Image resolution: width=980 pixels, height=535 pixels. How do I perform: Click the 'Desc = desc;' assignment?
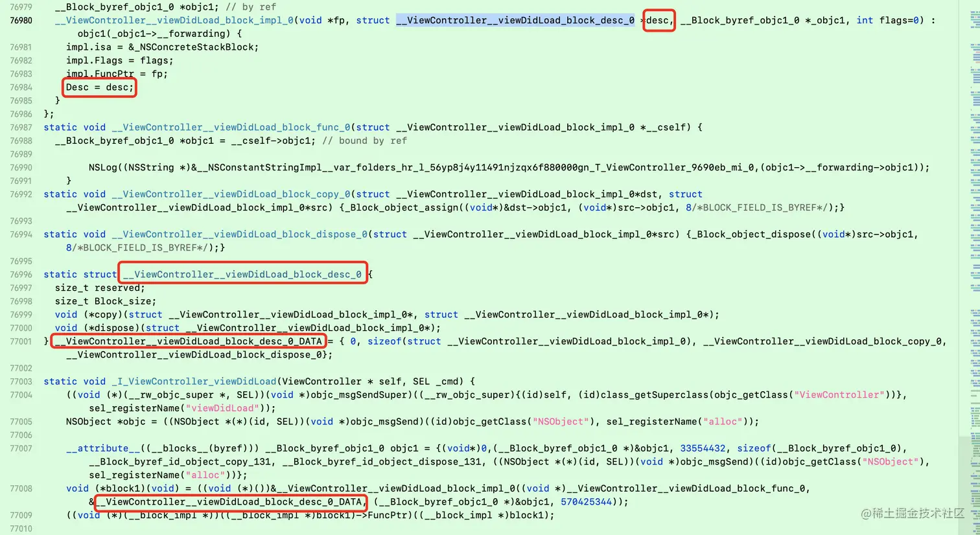click(100, 87)
